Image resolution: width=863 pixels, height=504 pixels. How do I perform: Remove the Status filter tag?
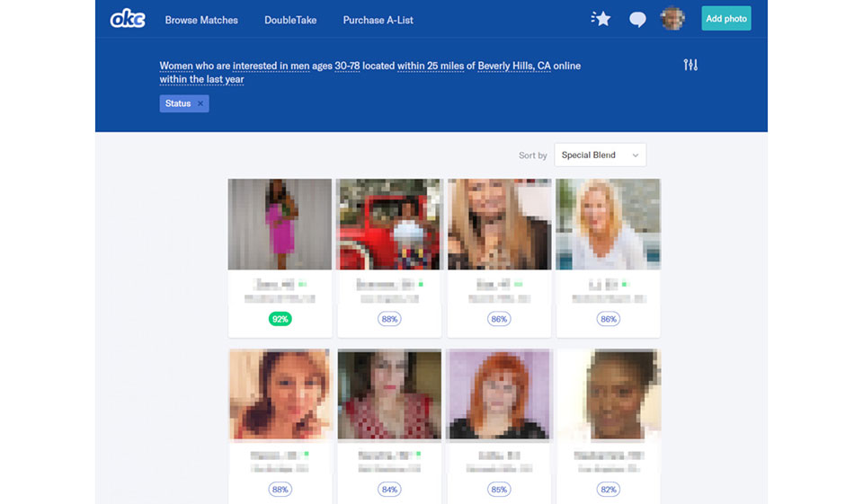[200, 103]
